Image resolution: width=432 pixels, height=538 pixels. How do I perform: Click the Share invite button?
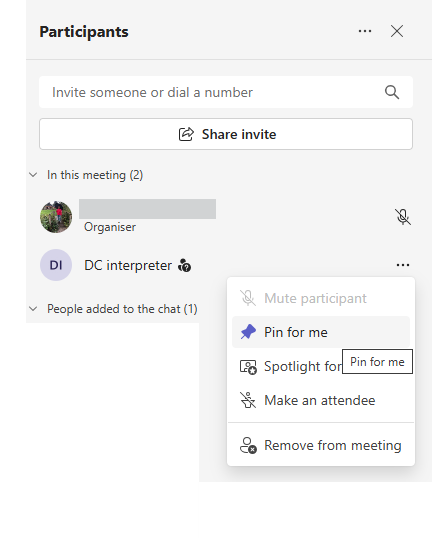coord(226,134)
